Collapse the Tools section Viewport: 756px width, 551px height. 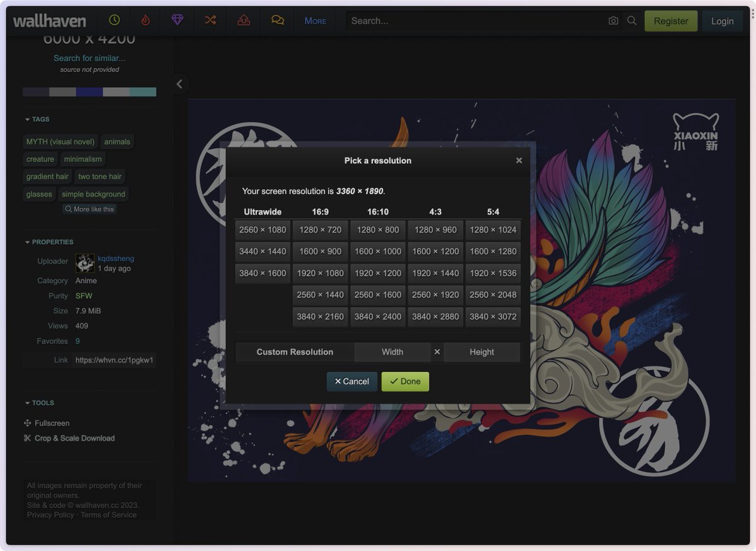pos(40,403)
